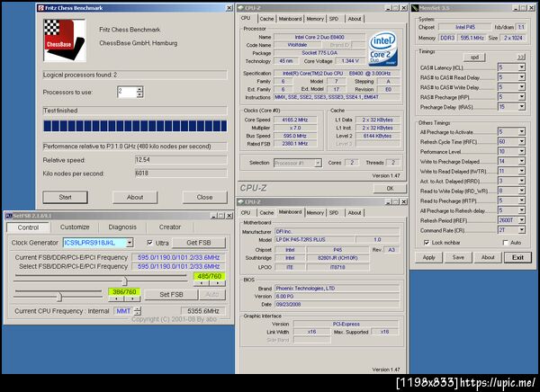This screenshot has width=540, height=392.
Task: Click the About button in MemSet
Action: 488,257
